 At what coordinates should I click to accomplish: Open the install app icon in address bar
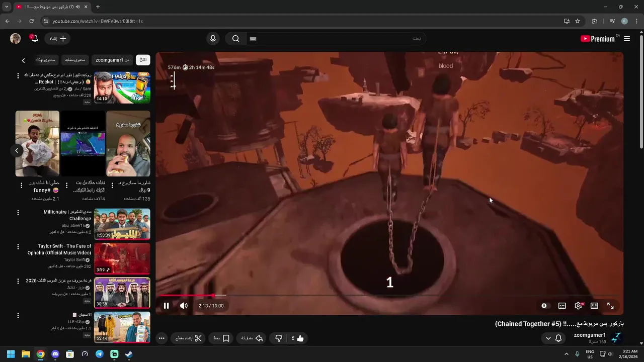coord(567,21)
